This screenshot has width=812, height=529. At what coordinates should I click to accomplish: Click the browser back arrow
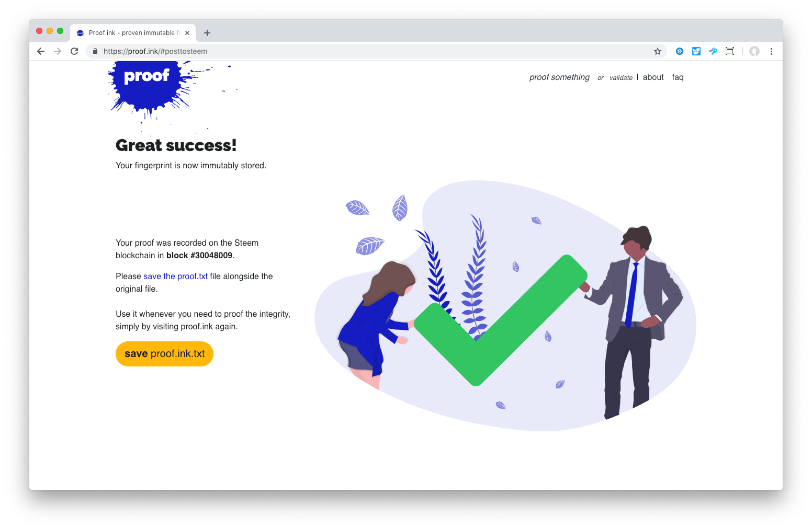coord(41,51)
